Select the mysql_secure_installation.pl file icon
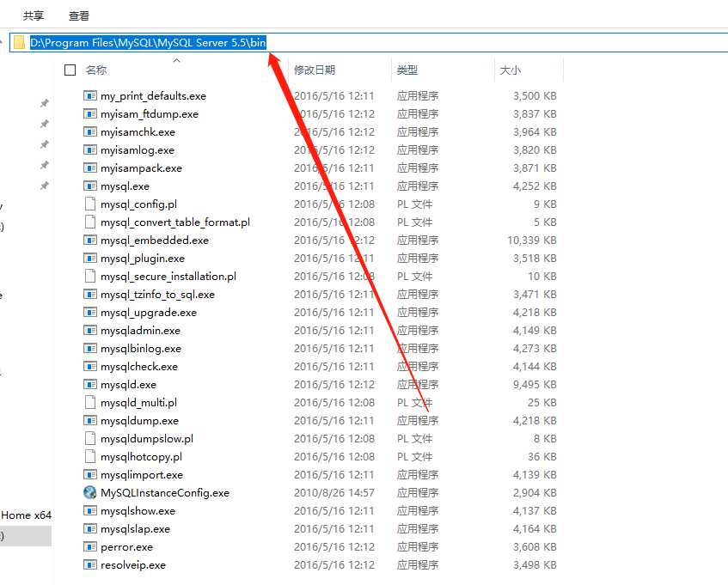The width and height of the screenshot is (728, 585). pyautogui.click(x=90, y=276)
